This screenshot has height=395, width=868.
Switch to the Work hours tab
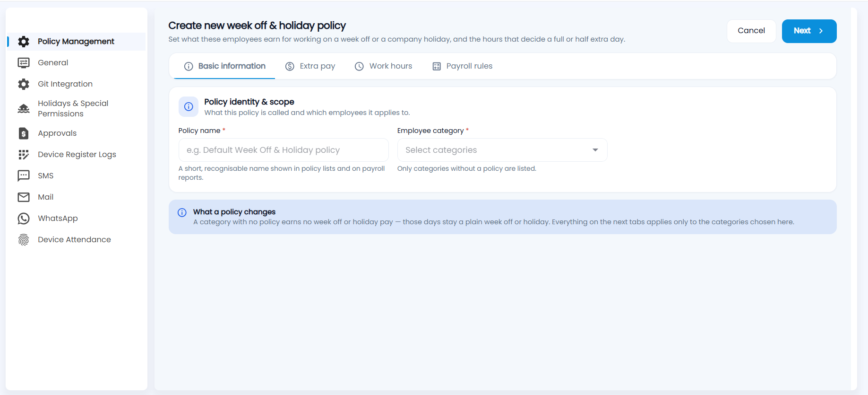(383, 66)
